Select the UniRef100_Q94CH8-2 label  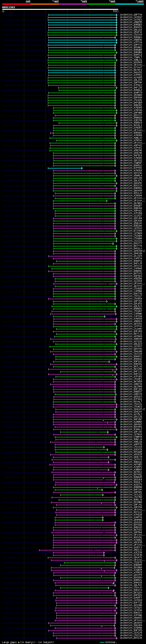point(132,251)
